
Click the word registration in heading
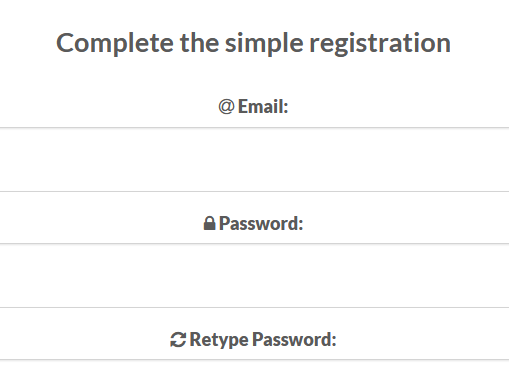click(380, 43)
